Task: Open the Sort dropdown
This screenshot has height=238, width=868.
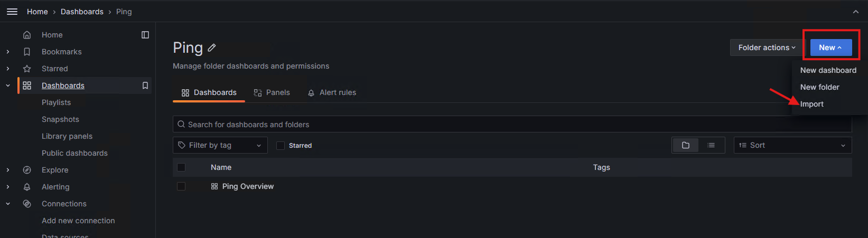Action: [x=792, y=145]
